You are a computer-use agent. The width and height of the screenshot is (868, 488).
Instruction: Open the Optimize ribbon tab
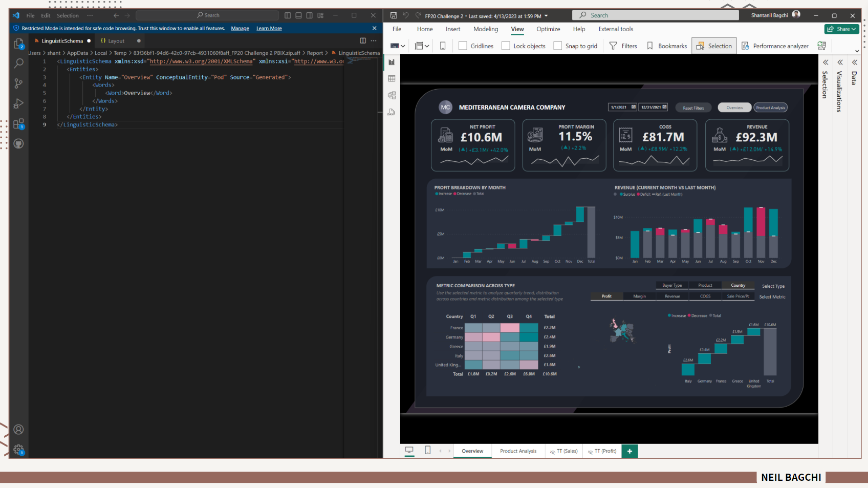coord(548,29)
